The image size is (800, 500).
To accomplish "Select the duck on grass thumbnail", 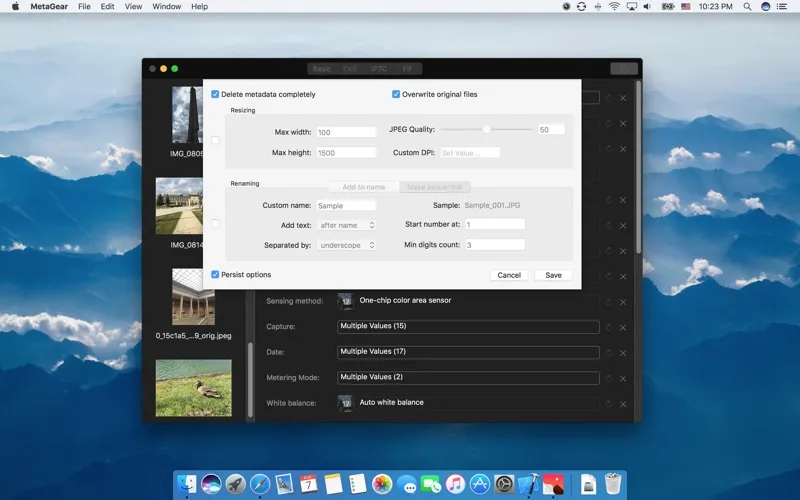I will tap(193, 388).
